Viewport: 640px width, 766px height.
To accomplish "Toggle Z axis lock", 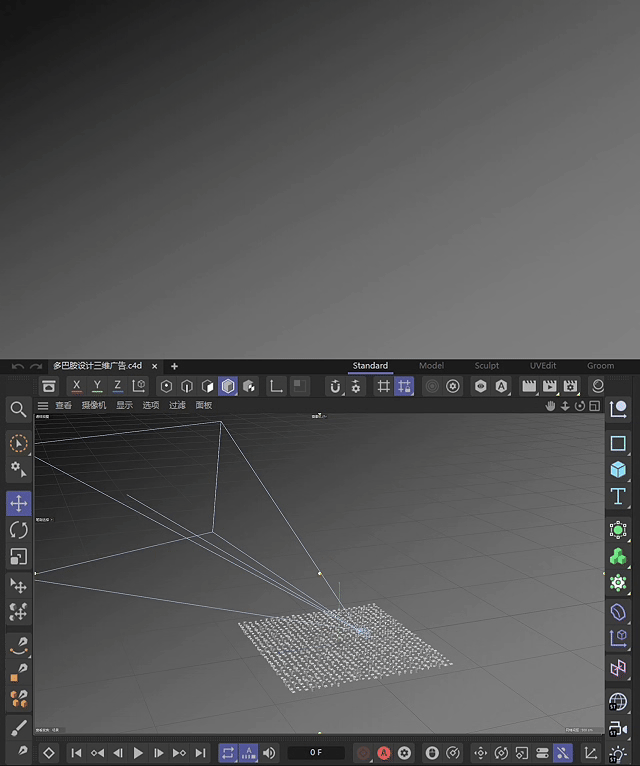I will click(x=117, y=386).
